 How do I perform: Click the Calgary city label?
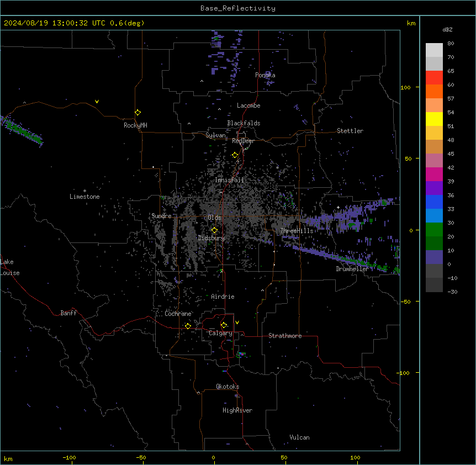(x=220, y=333)
